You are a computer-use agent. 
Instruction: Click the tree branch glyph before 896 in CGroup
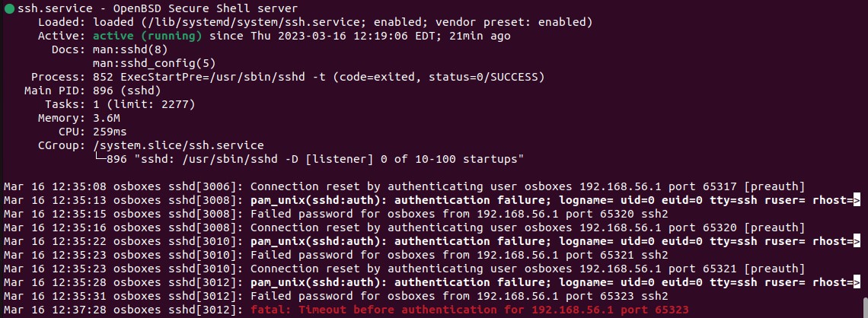click(100, 159)
